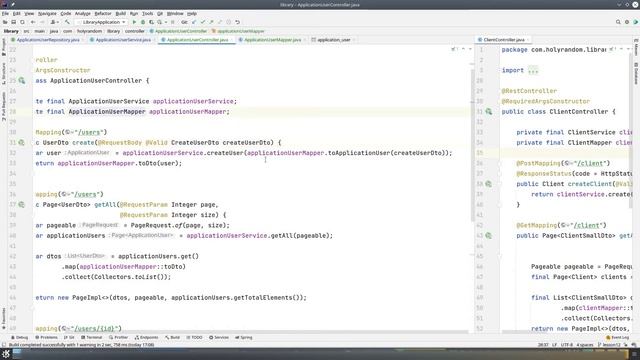The image size is (640, 360).
Task: Click gutter icon next to createClient line 38
Action: (489, 184)
